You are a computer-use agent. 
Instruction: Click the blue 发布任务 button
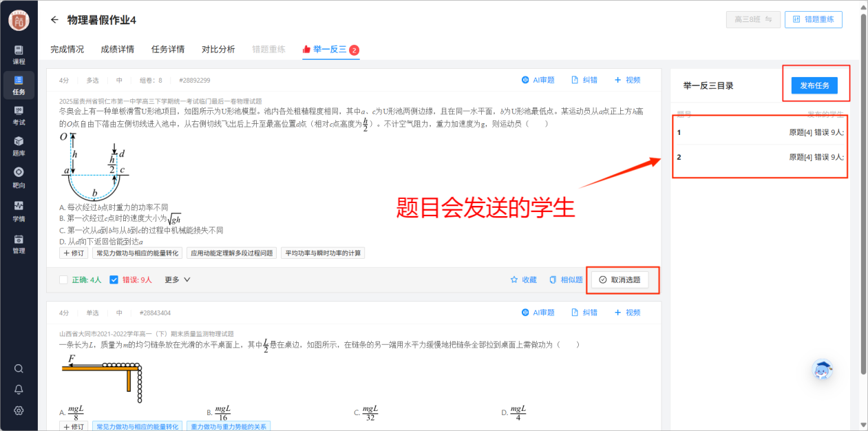[814, 86]
